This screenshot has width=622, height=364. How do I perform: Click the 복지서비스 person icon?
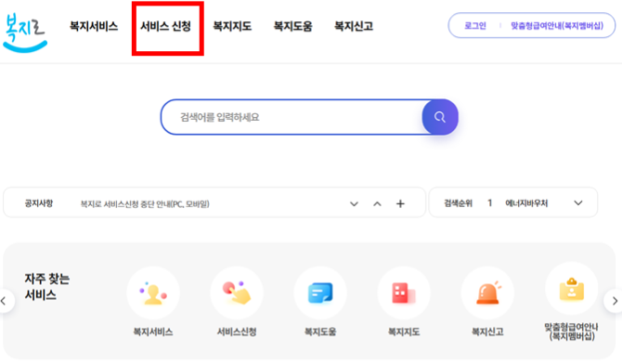pos(153,292)
